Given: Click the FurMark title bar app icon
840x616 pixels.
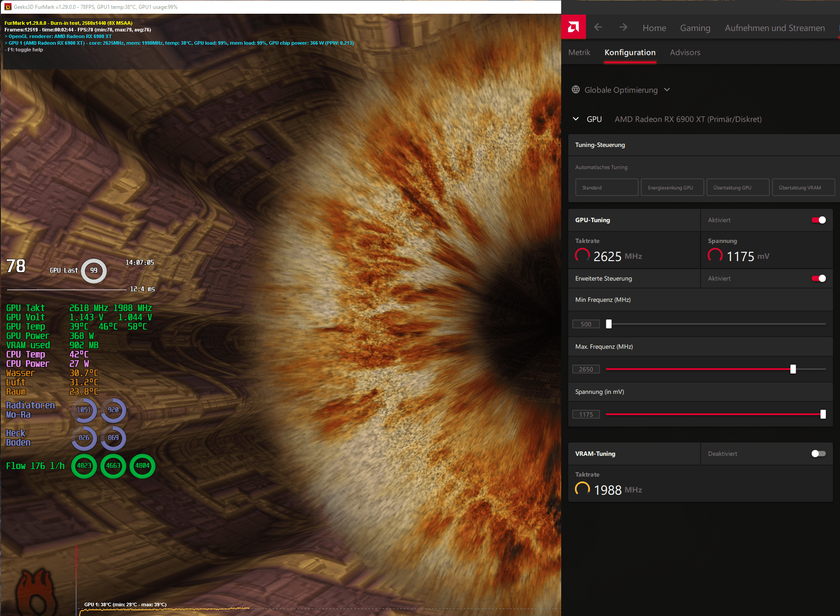Looking at the screenshot, I should coord(8,7).
